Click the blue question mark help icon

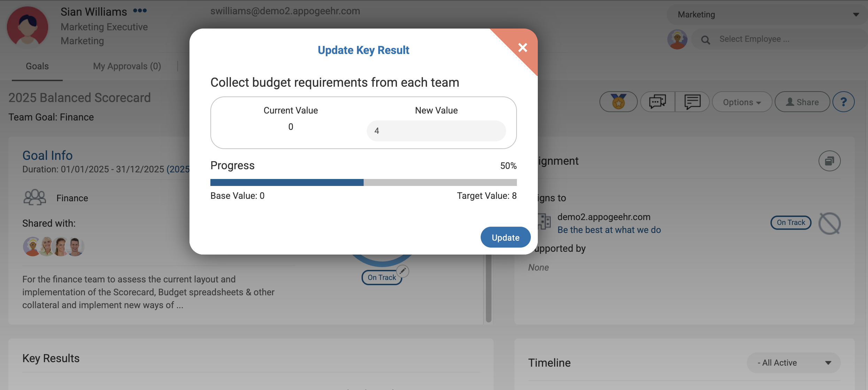click(x=843, y=102)
